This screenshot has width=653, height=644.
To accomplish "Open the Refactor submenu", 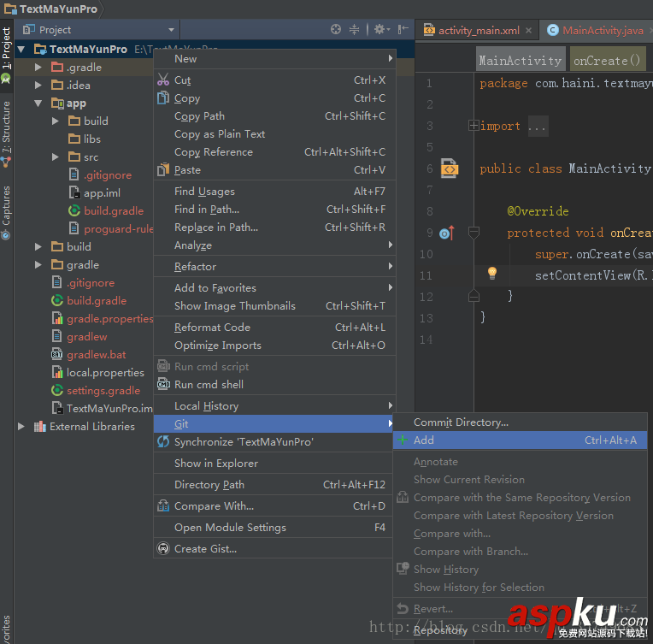I will (274, 266).
